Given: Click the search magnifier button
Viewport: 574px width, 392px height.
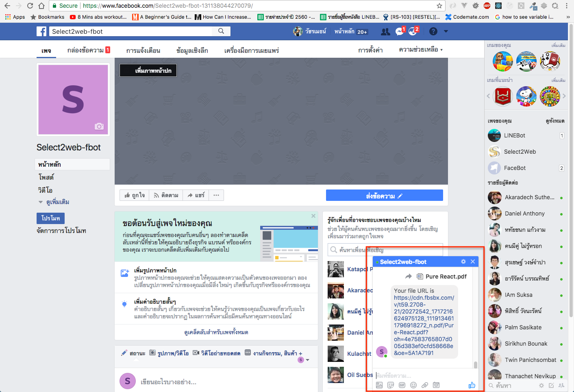Looking at the screenshot, I should click(221, 31).
